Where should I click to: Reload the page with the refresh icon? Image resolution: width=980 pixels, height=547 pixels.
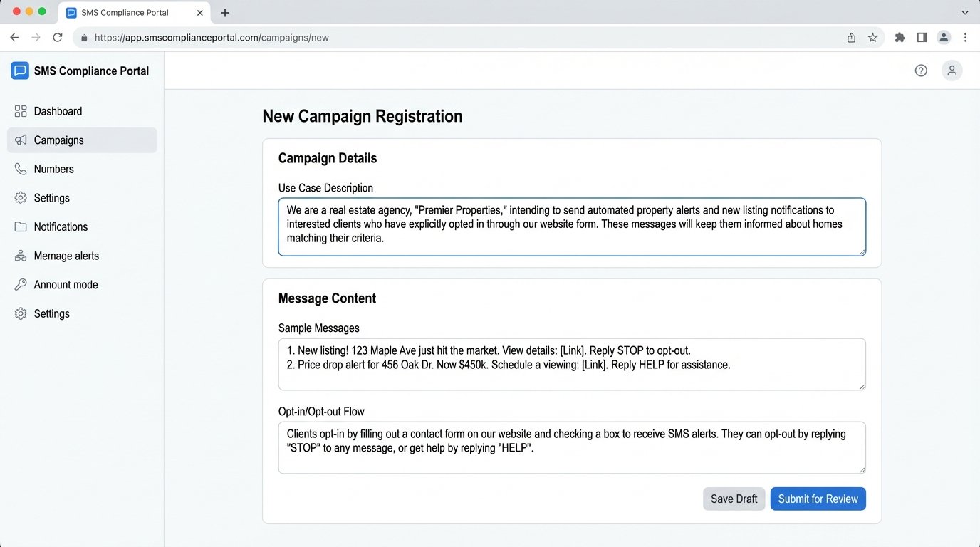[x=58, y=37]
